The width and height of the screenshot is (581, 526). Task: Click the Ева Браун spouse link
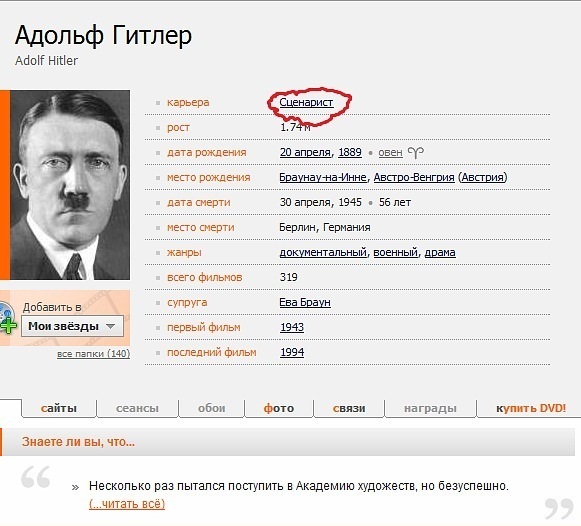click(x=305, y=302)
